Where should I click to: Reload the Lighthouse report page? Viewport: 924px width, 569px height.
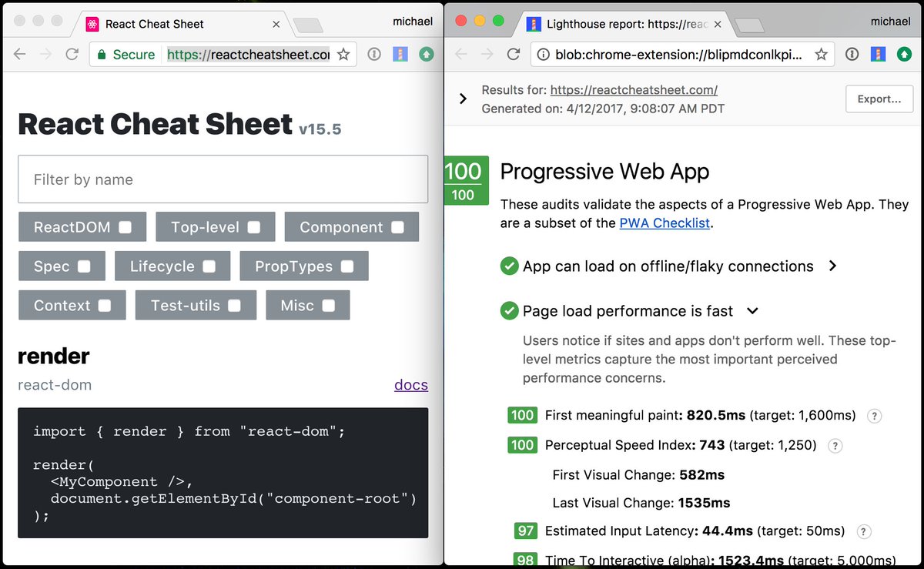pos(513,55)
